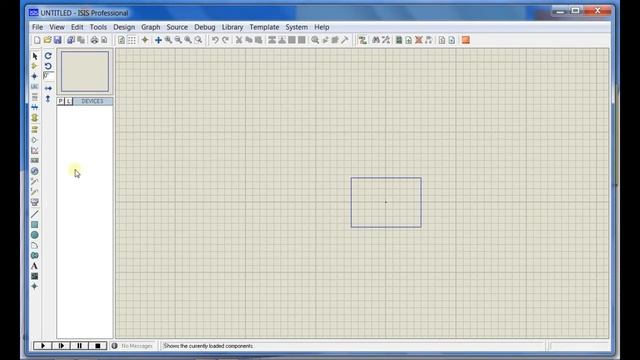Select the 2D Closed Path tool
This screenshot has width=640, height=360.
pos(35,256)
